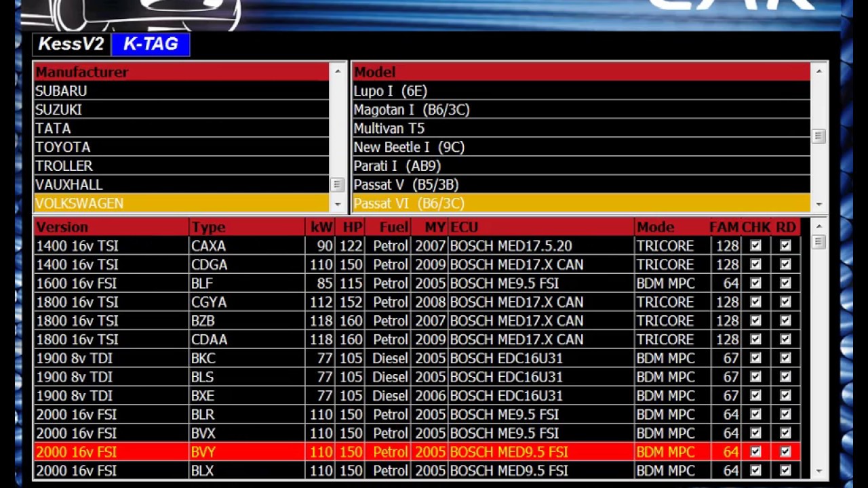The height and width of the screenshot is (488, 868).
Task: Sort by the Version column header
Action: (x=111, y=227)
